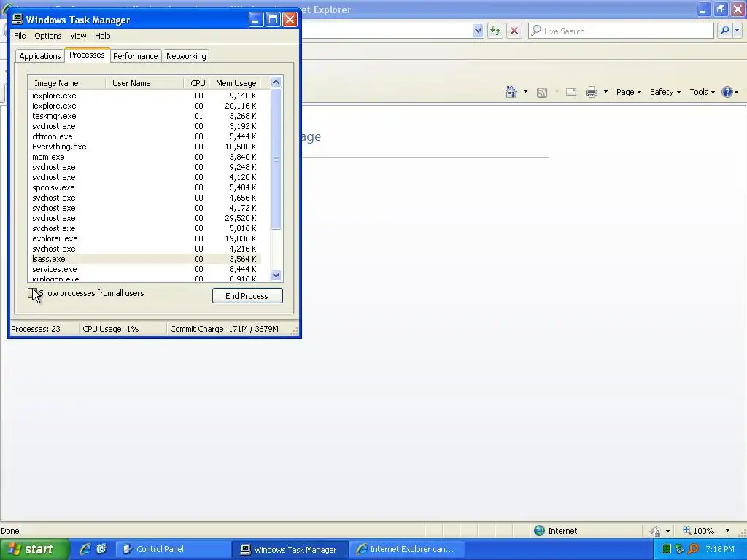Switch to the Performance tab
Image resolution: width=747 pixels, height=560 pixels.
(135, 56)
